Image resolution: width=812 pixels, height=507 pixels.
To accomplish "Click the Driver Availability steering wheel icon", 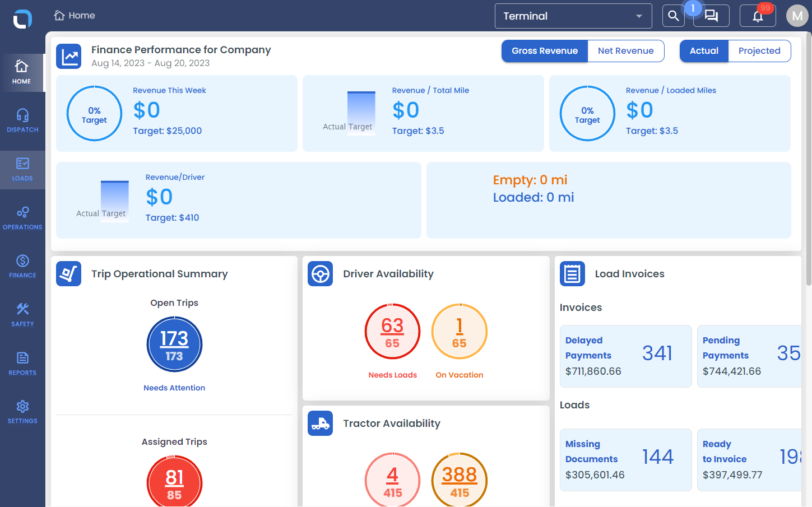I will (x=321, y=274).
